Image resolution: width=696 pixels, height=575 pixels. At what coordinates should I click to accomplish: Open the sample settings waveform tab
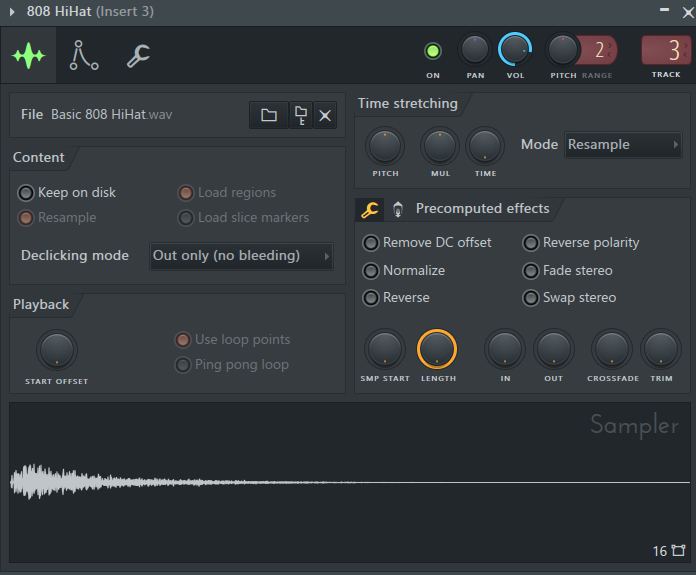28,56
